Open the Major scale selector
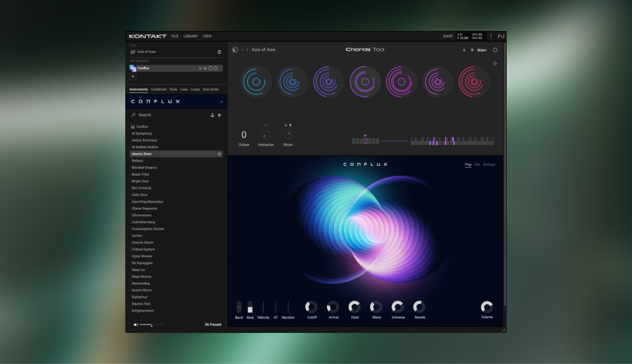The height and width of the screenshot is (364, 632). pos(482,50)
